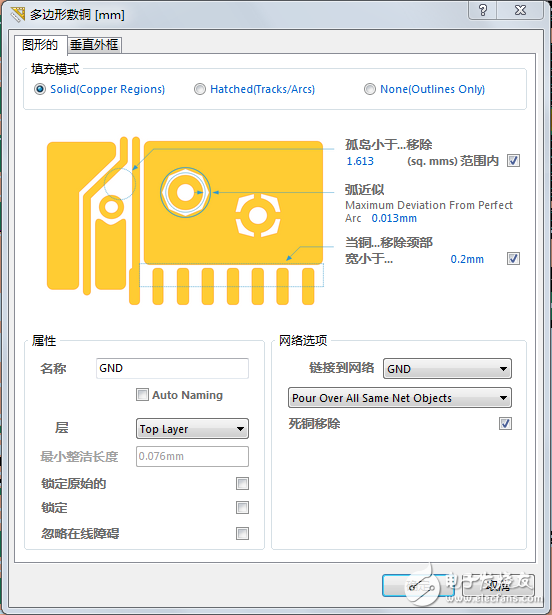The image size is (552, 615).
Task: Switch to the 垂直外框 tab
Action: (x=94, y=45)
